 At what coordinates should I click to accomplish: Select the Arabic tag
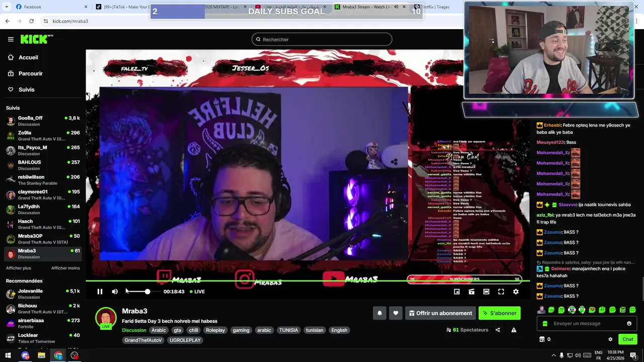[159, 330]
